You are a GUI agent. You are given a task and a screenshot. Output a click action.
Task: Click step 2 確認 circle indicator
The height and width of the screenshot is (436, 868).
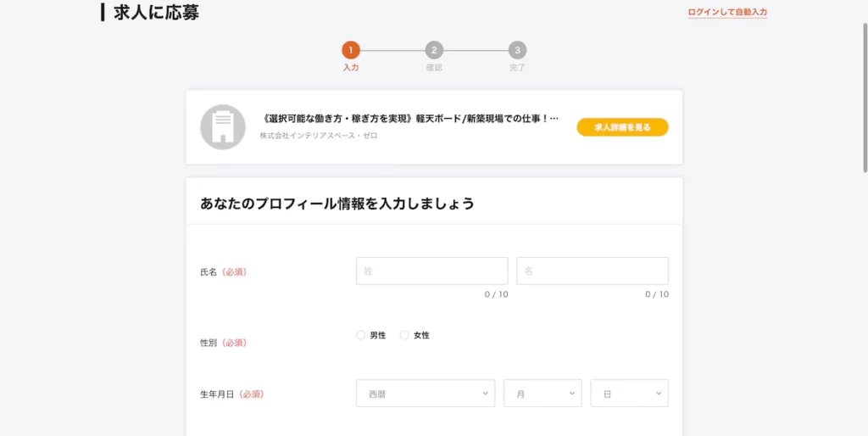click(434, 50)
